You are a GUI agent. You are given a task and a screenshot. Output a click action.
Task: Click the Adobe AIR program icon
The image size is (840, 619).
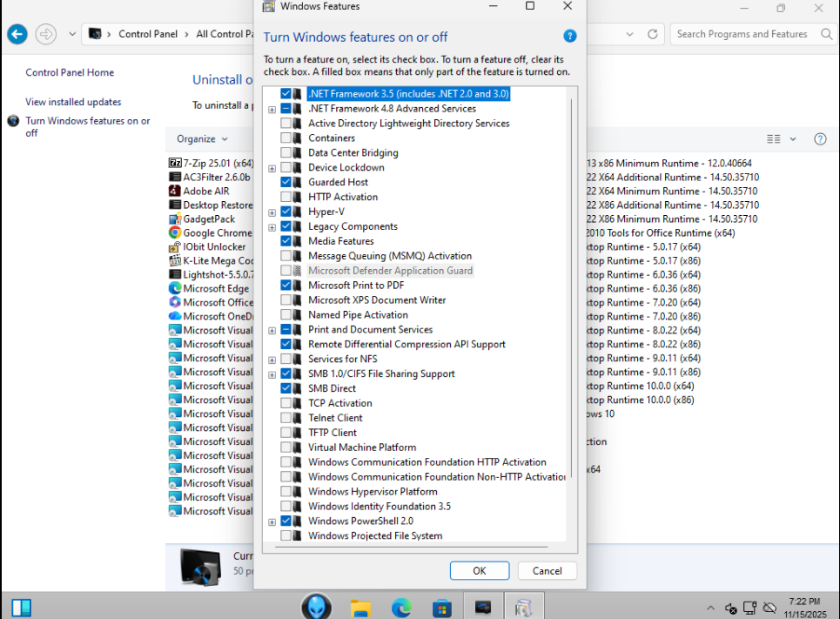click(x=175, y=191)
